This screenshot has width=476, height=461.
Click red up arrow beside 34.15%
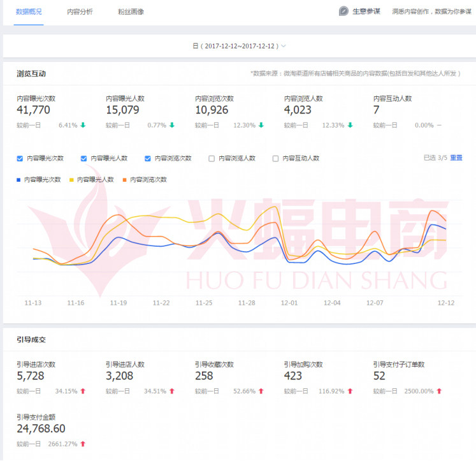tap(82, 391)
